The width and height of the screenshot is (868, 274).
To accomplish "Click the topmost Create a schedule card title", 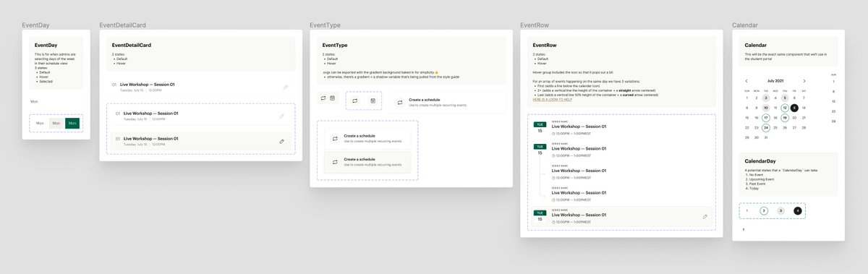I will [424, 100].
